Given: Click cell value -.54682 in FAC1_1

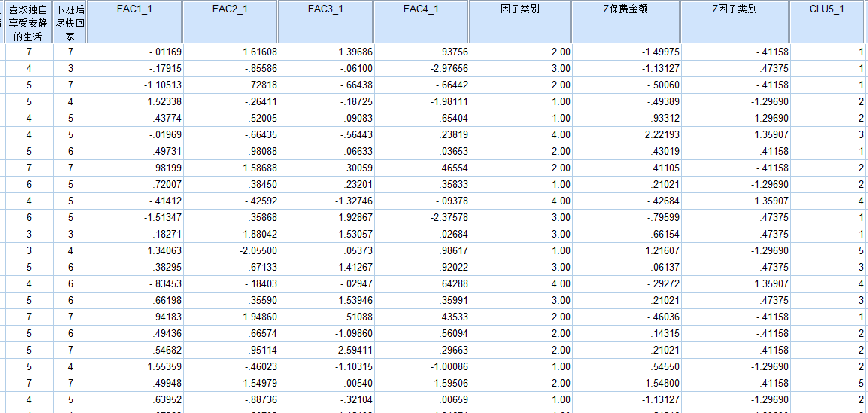Looking at the screenshot, I should tap(135, 350).
